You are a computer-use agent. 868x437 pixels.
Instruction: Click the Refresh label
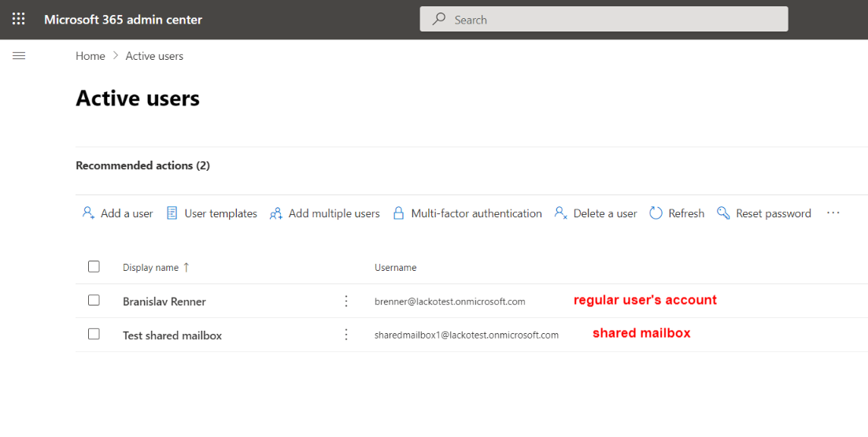686,213
